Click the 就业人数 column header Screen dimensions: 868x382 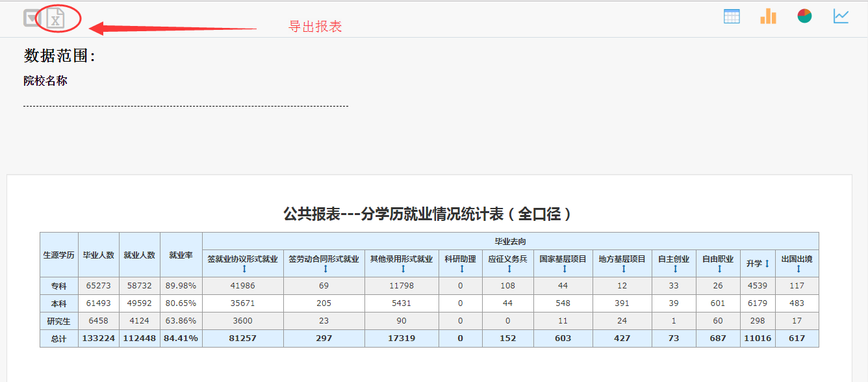click(x=140, y=255)
